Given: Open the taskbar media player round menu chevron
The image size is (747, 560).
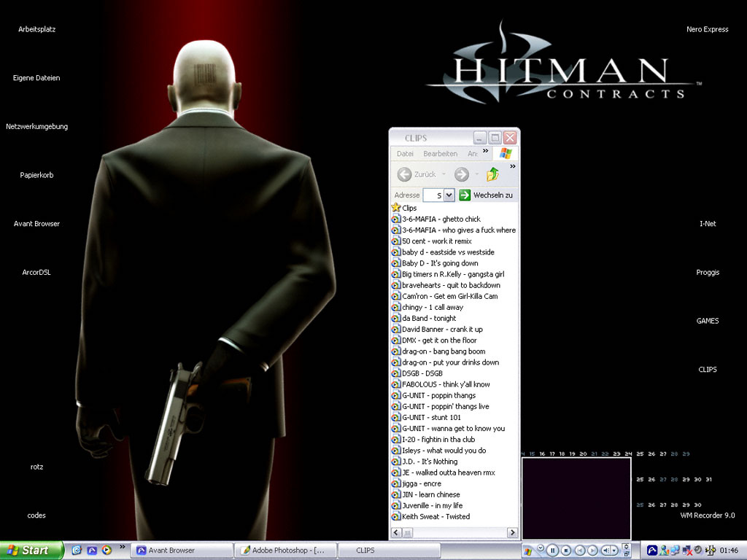Looking at the screenshot, I should tap(541, 548).
